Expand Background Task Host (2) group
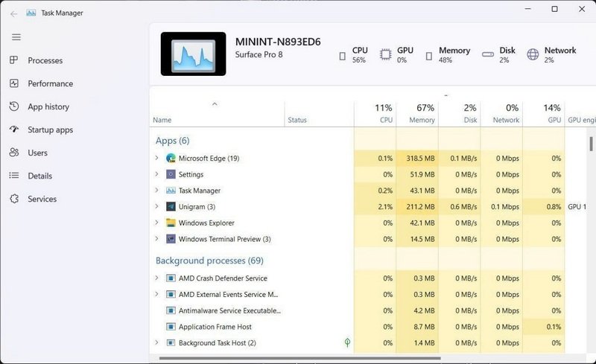The image size is (596, 364). coord(156,342)
